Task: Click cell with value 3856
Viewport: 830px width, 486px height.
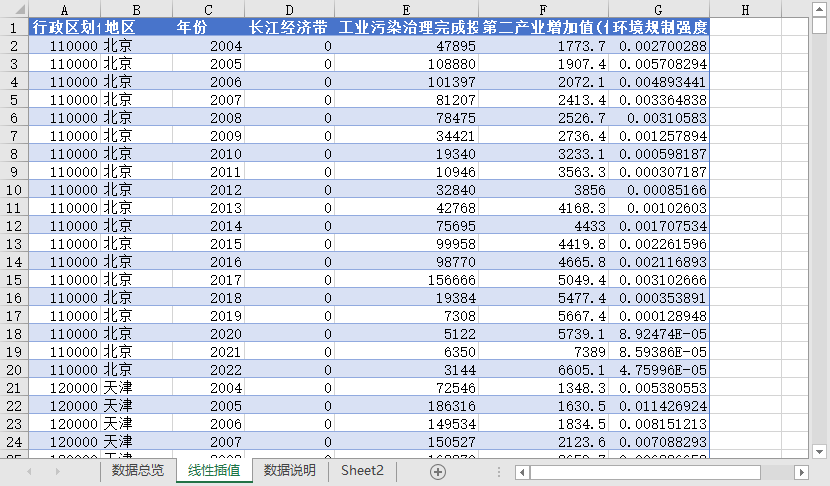Action: 544,190
